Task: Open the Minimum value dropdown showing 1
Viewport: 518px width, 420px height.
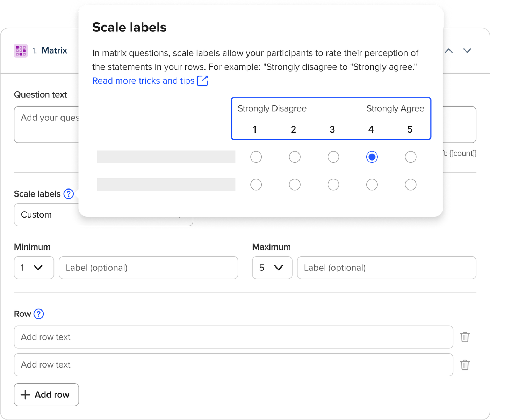Action: (x=34, y=268)
